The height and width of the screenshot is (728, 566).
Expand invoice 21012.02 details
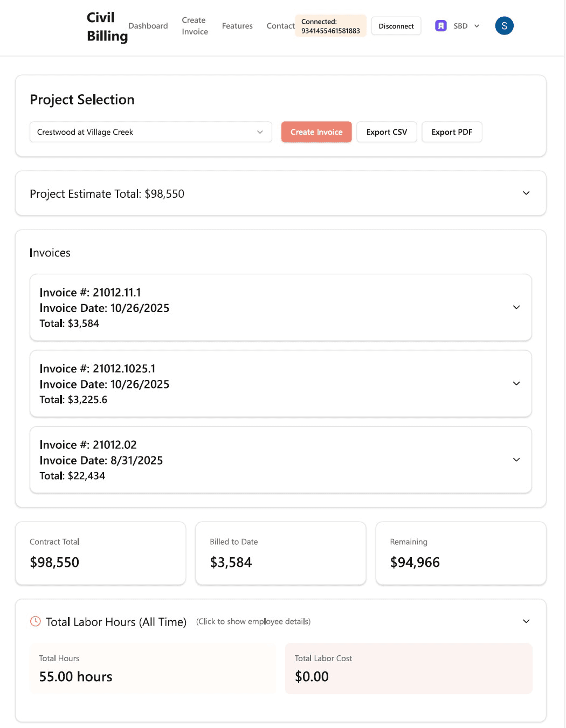click(516, 460)
